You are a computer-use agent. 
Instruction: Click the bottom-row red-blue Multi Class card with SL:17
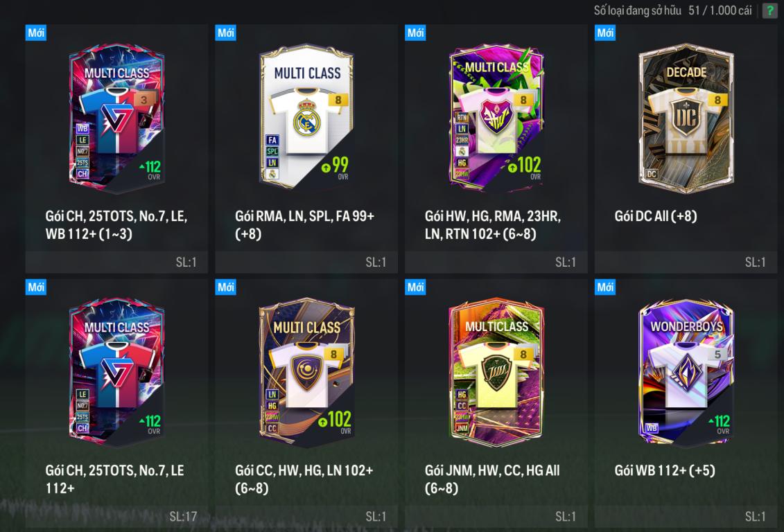pos(116,372)
